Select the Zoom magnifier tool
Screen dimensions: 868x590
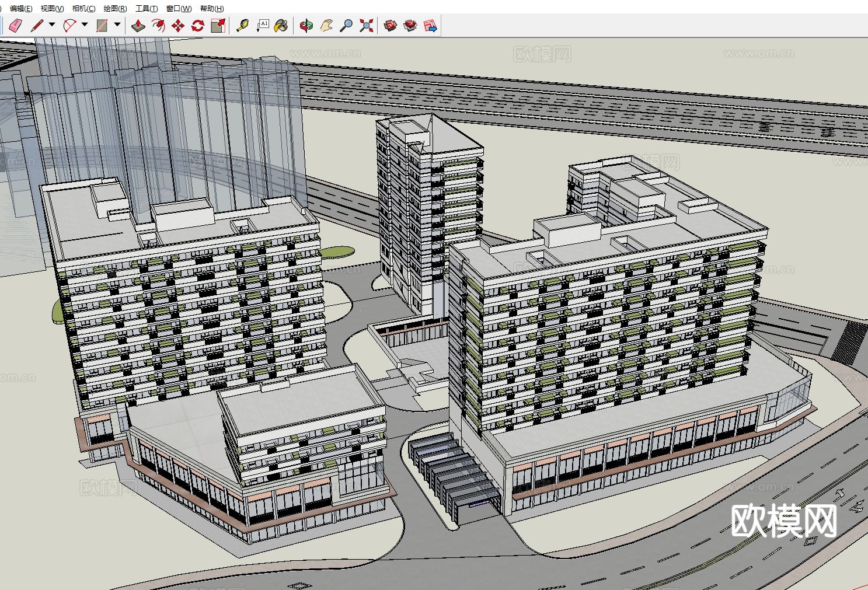(346, 26)
